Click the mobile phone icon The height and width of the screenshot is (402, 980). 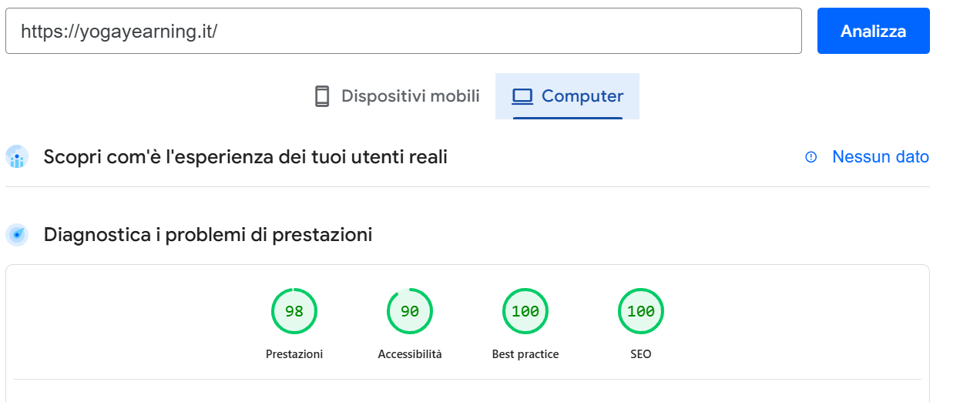(322, 96)
